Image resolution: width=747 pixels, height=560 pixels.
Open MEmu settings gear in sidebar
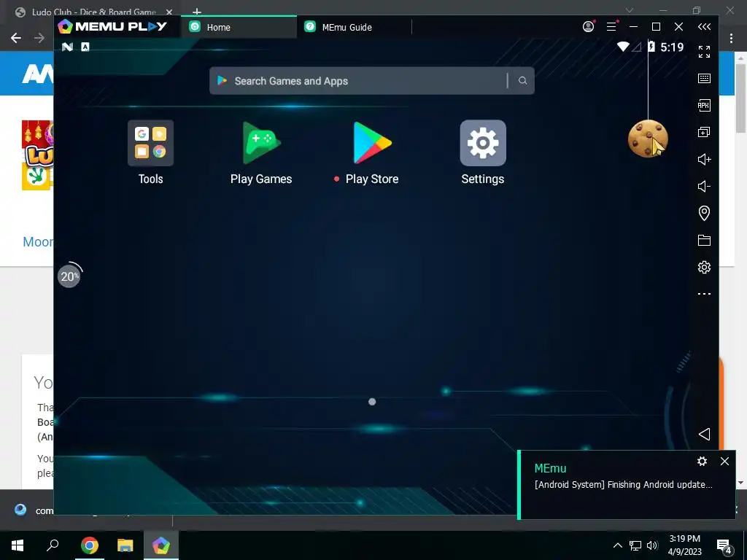(x=704, y=267)
